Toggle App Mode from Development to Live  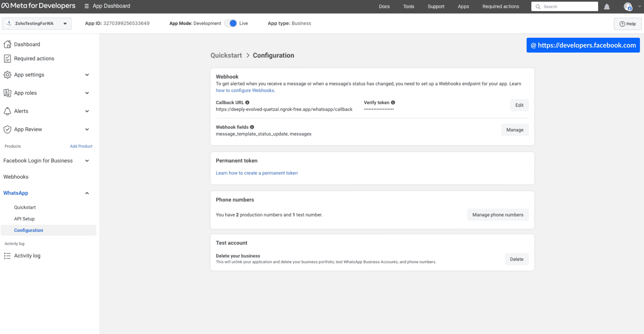pos(230,23)
